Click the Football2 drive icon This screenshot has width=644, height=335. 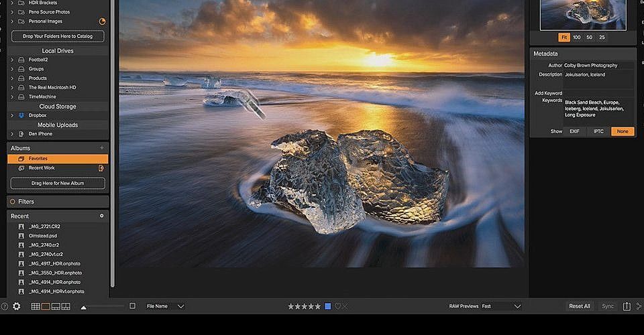pyautogui.click(x=21, y=60)
